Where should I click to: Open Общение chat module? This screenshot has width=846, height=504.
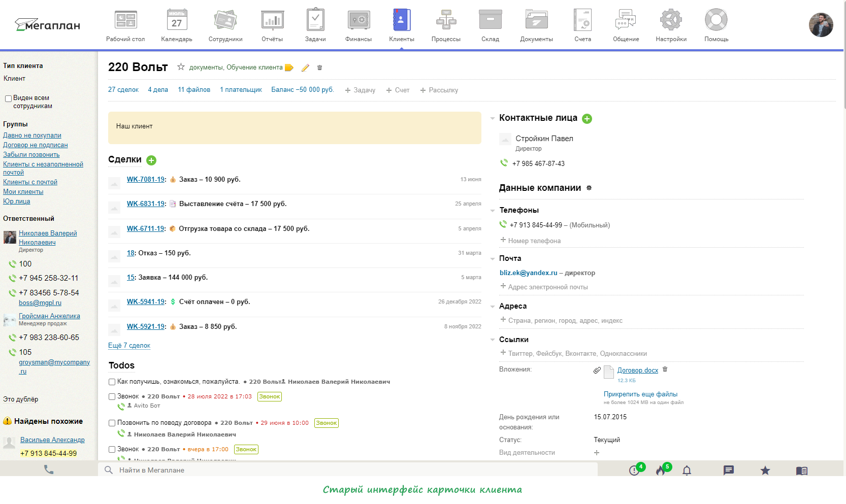626,25
